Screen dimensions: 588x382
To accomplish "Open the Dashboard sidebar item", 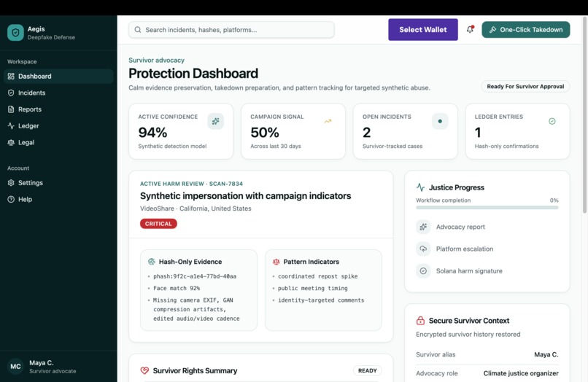I will pyautogui.click(x=58, y=76).
